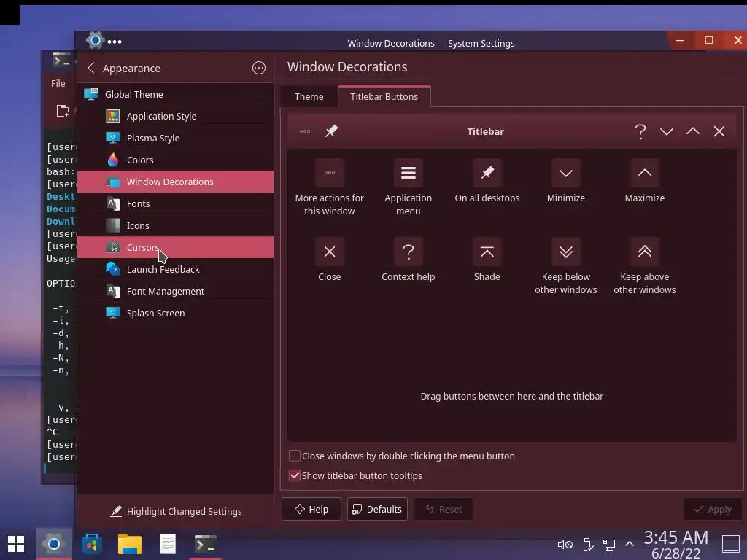Click the three-dot icon in the preview titlebar

tap(305, 131)
